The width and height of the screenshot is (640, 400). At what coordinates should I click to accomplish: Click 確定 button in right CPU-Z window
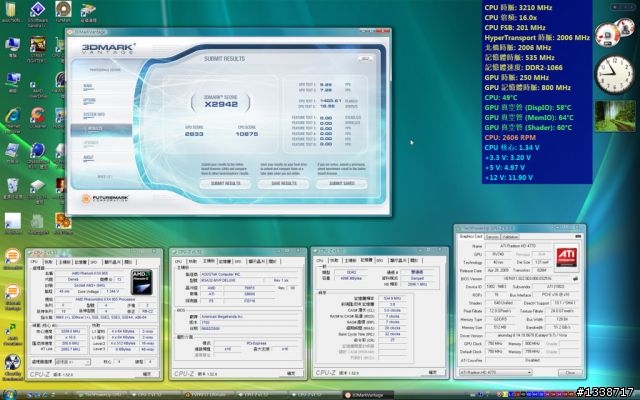pos(433,372)
